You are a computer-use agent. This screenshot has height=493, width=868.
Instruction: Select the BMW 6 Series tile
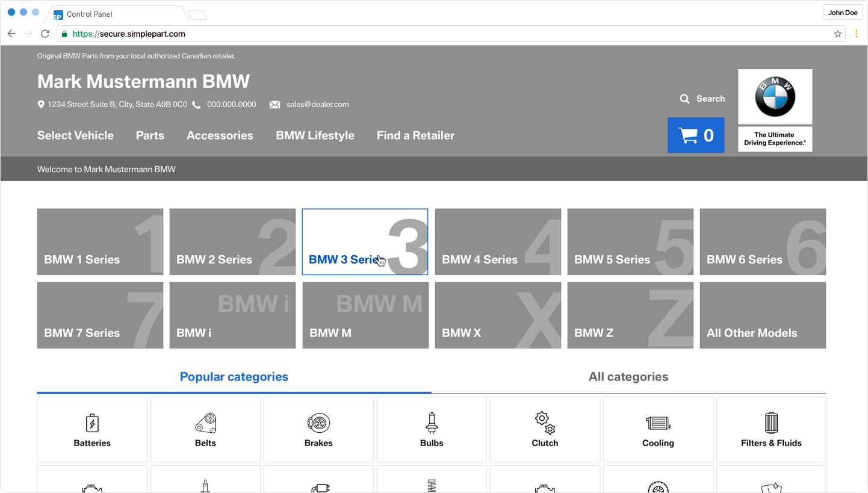coord(763,242)
